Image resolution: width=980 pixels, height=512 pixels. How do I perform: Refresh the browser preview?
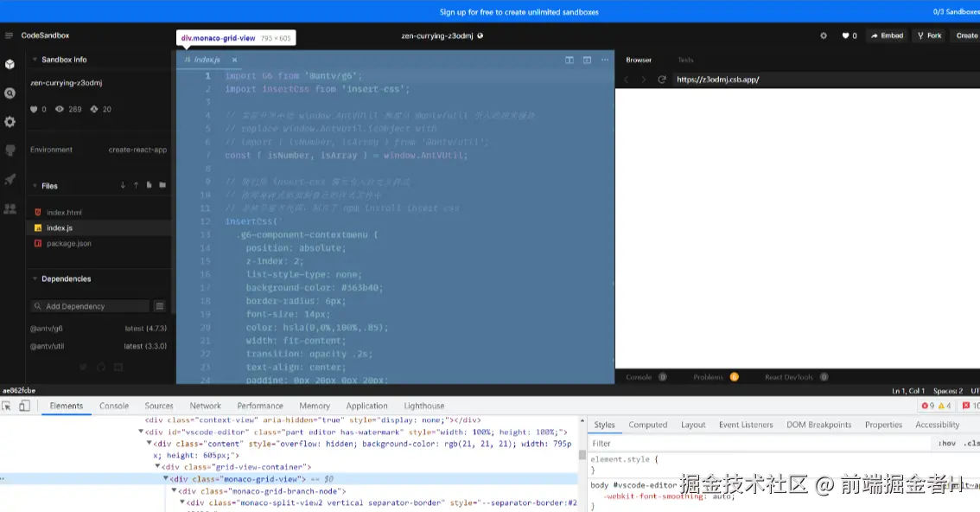coord(662,80)
